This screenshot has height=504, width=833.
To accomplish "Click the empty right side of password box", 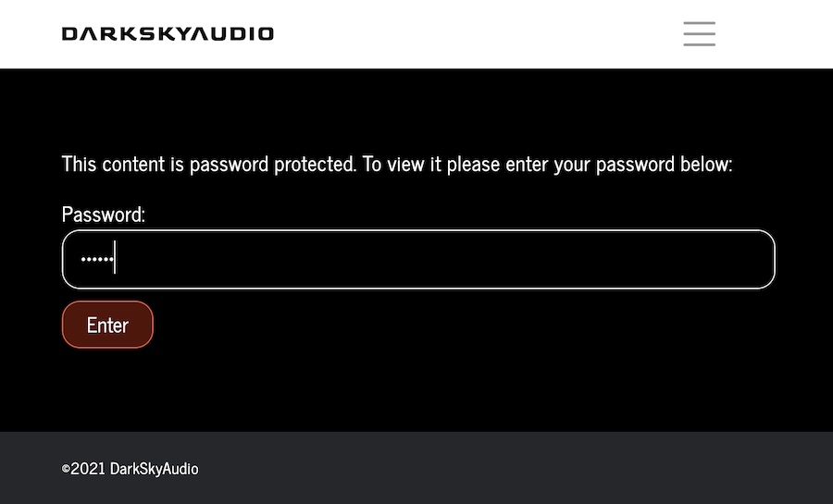I will [584, 260].
